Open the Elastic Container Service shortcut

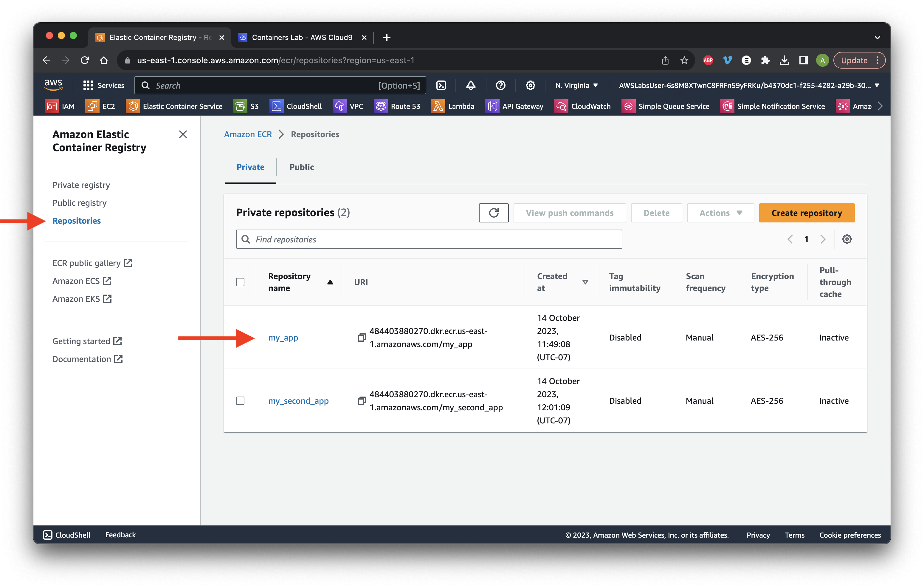point(174,106)
